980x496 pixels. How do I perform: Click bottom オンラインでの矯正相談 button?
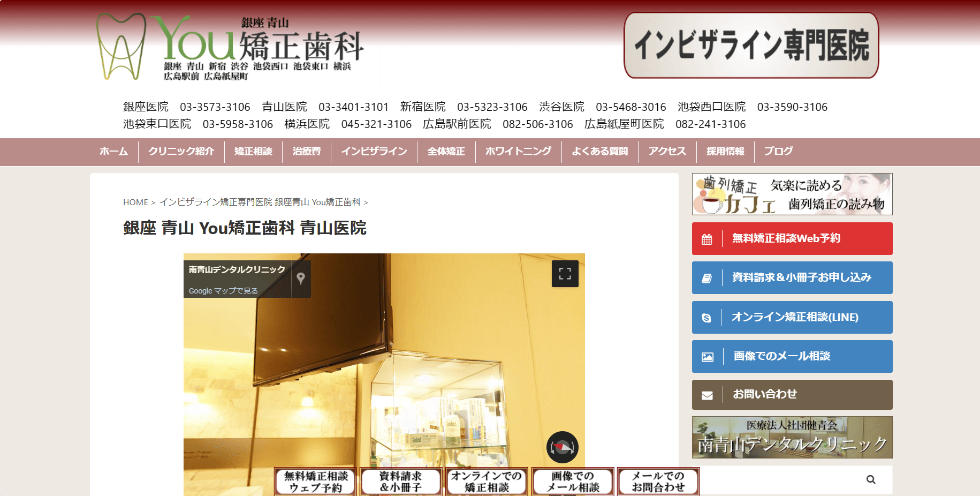coord(487,482)
